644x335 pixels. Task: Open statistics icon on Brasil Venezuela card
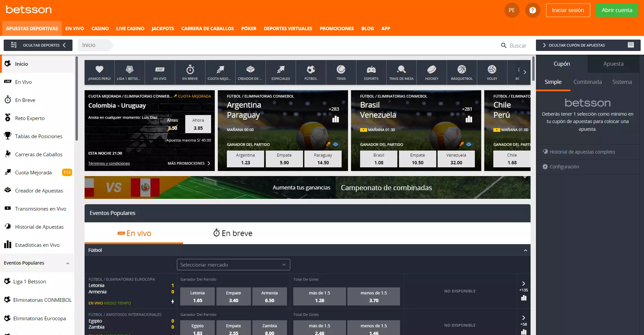[x=469, y=119]
